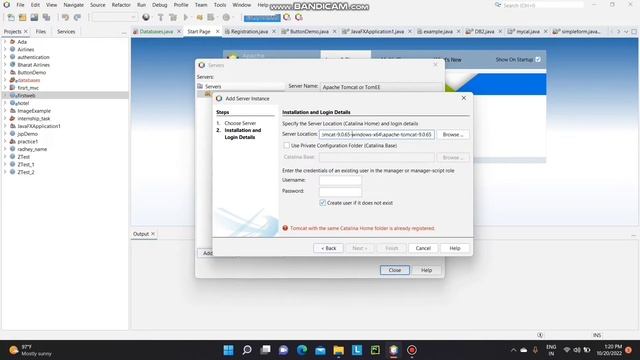
Task: Click Cancel in Add Server Instance dialog
Action: coord(423,248)
